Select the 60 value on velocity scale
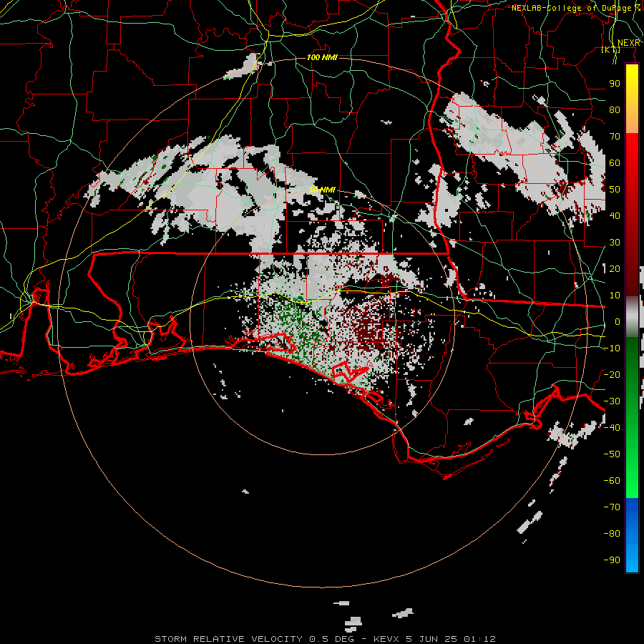The image size is (644, 644). pyautogui.click(x=615, y=162)
